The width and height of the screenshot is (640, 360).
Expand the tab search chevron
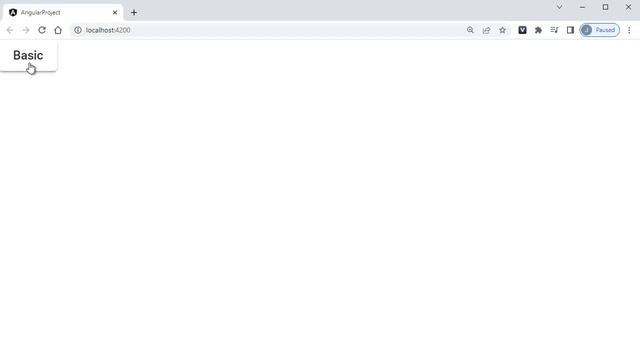click(560, 7)
